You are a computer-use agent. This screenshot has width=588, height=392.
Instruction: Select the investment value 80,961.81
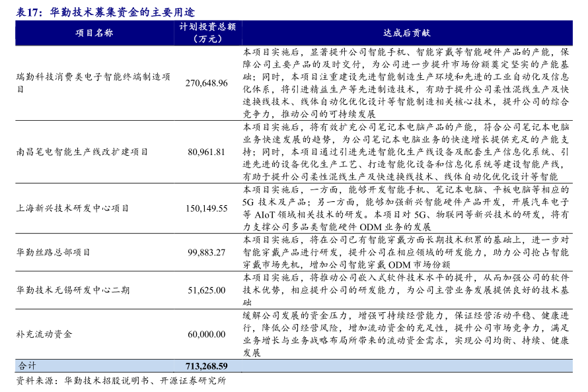(x=206, y=151)
